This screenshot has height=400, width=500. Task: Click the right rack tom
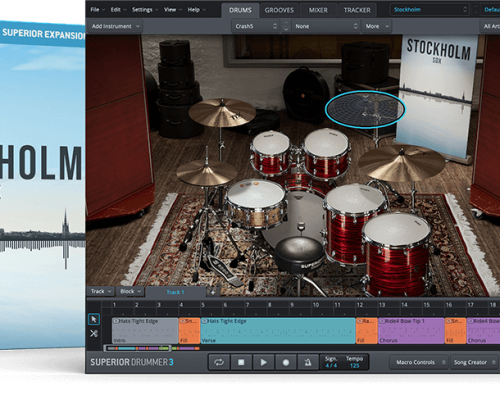tap(327, 153)
